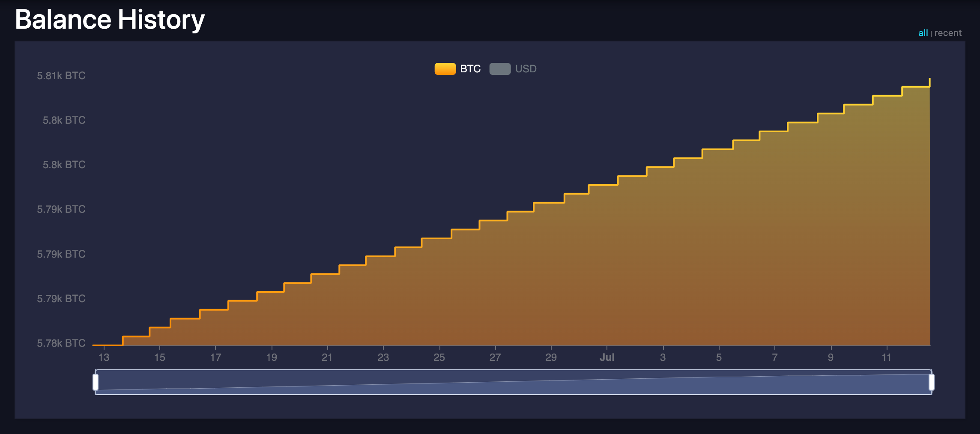Click the '11' date axis label
The image size is (980, 434).
click(x=887, y=357)
